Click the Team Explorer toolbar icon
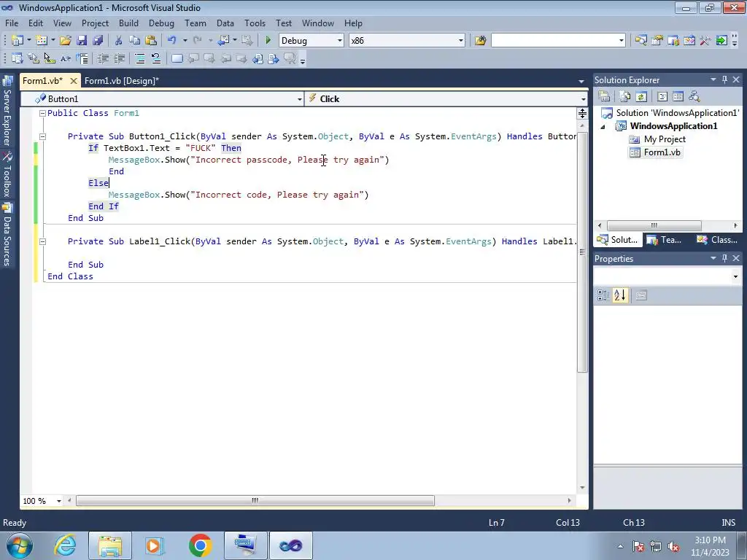747x560 pixels. coord(673,41)
